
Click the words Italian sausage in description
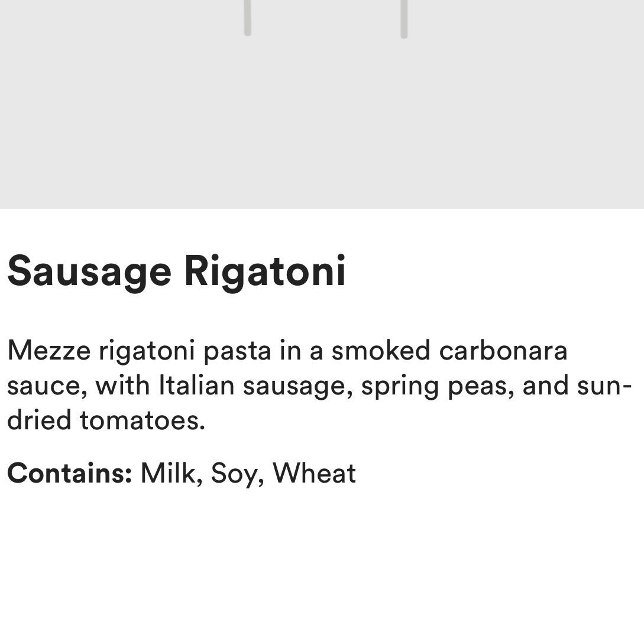253,387
